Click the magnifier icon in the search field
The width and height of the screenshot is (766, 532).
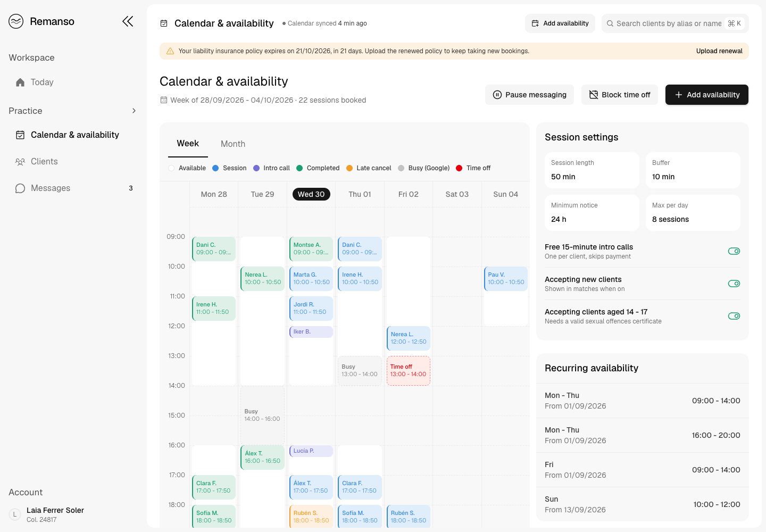pyautogui.click(x=610, y=23)
